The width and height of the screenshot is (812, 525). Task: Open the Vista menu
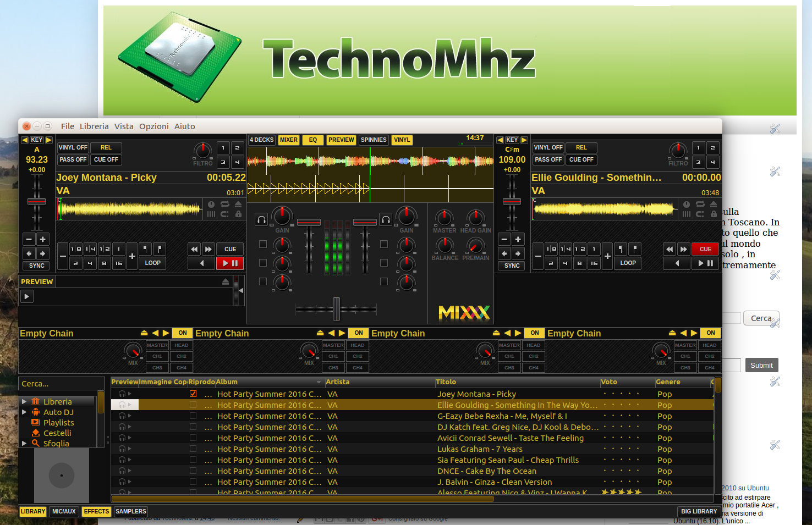(124, 126)
